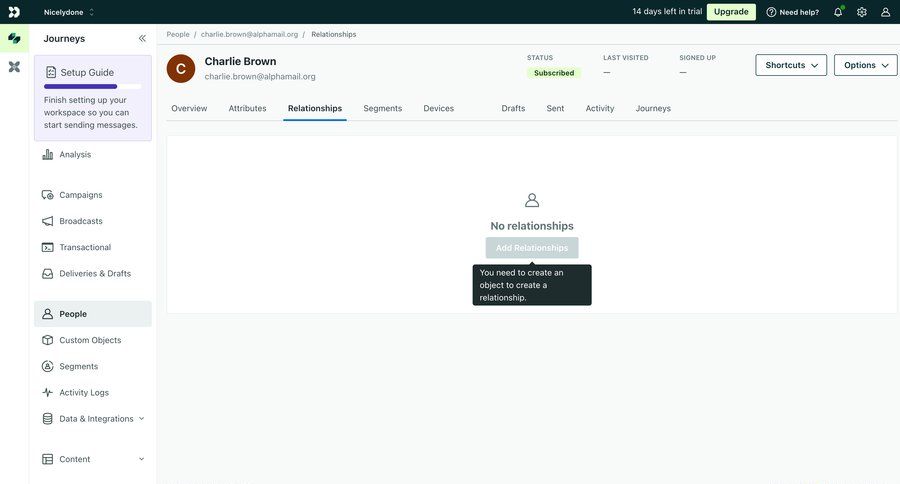
Task: Open the Data Pipelines icon in the left rail
Action: [x=14, y=67]
